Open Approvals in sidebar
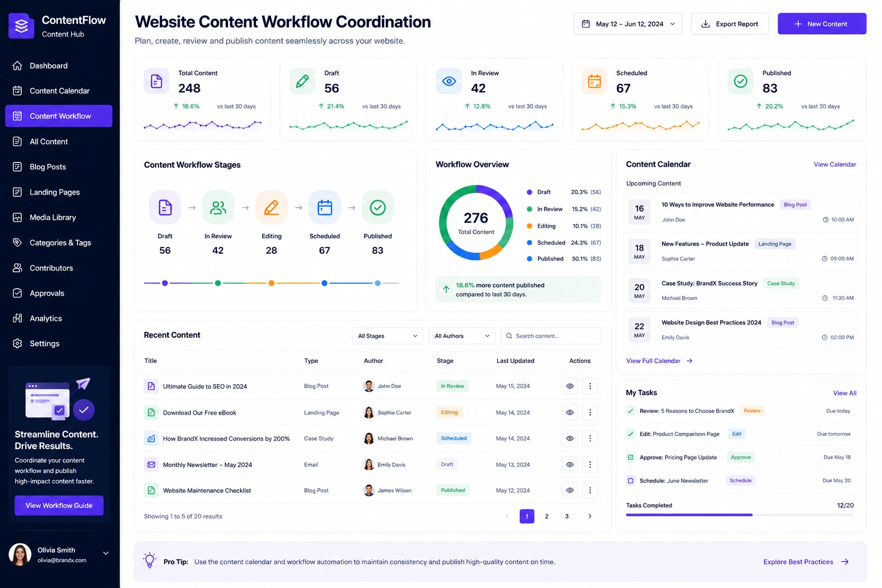Screen dimensions: 882x588 click(59, 293)
